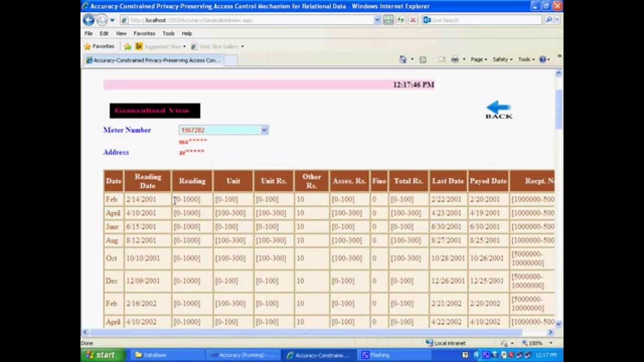Select the Accuracy-Constrained browser tab

(x=153, y=60)
